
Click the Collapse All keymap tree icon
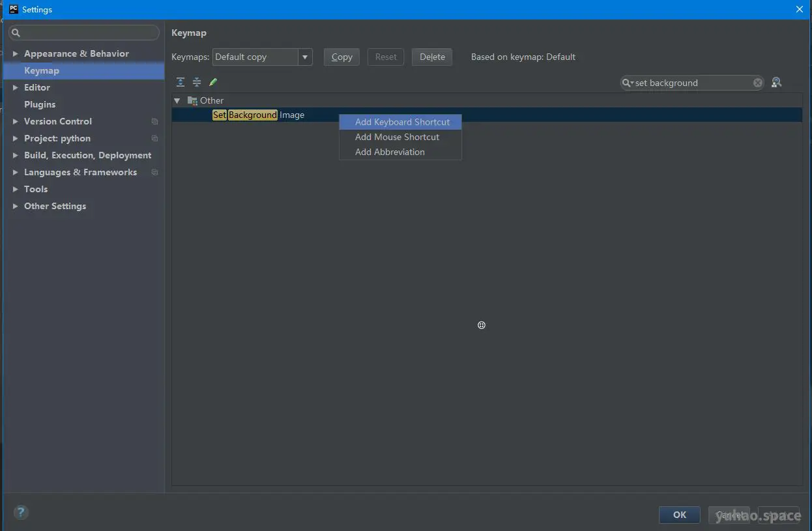[197, 81]
